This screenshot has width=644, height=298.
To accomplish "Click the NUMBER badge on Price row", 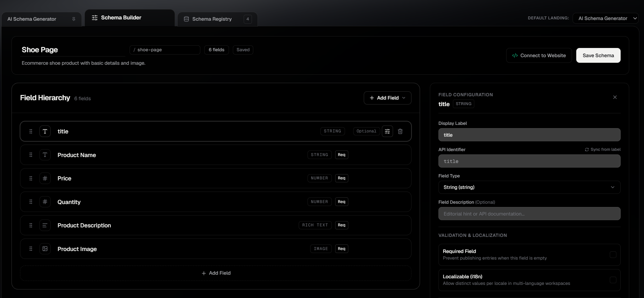I will (x=319, y=178).
